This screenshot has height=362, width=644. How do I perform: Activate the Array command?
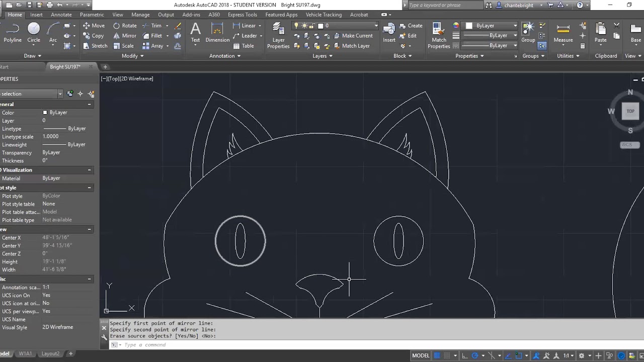click(153, 46)
